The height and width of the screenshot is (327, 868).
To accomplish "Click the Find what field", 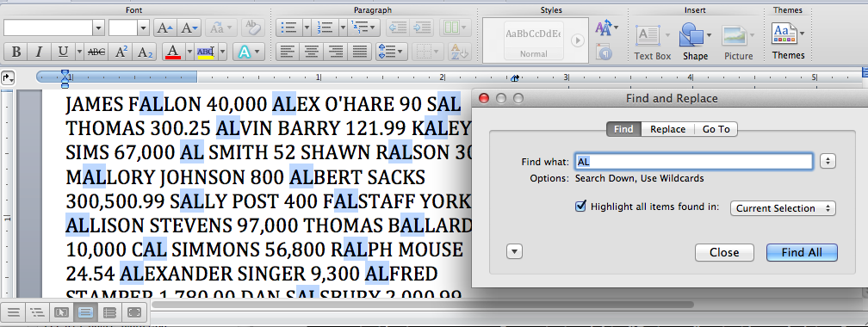I will click(x=694, y=162).
